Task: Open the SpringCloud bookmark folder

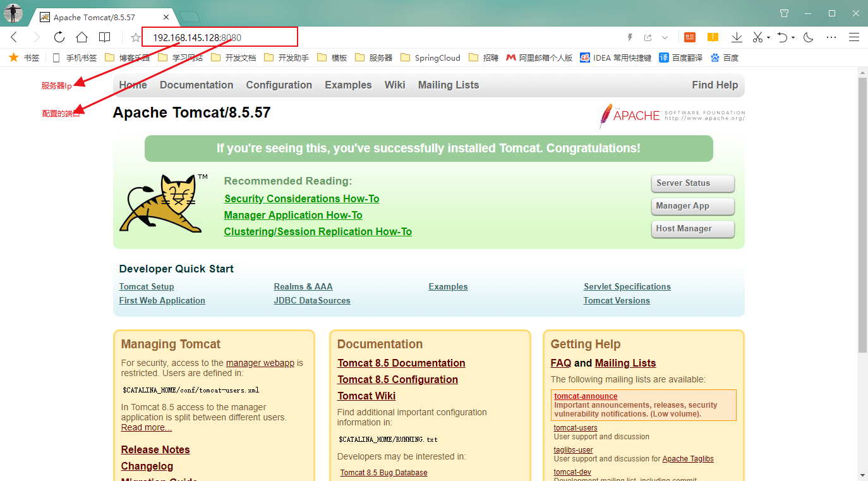Action: click(431, 58)
